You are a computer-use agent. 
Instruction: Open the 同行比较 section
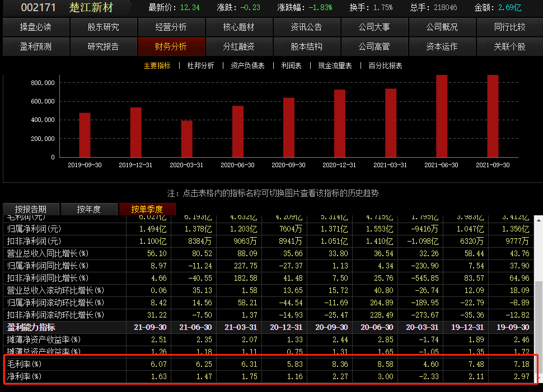point(509,27)
